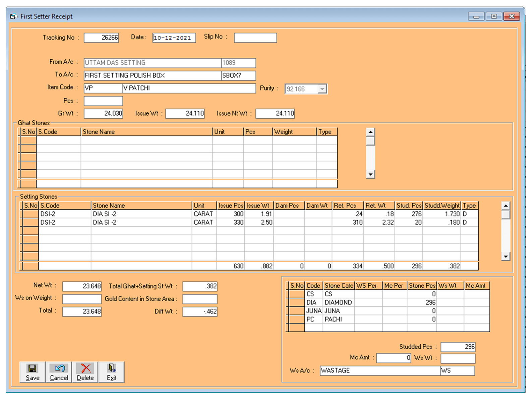Image resolution: width=532 pixels, height=401 pixels.
Task: Click Ret. Wt column header
Action: coord(379,206)
